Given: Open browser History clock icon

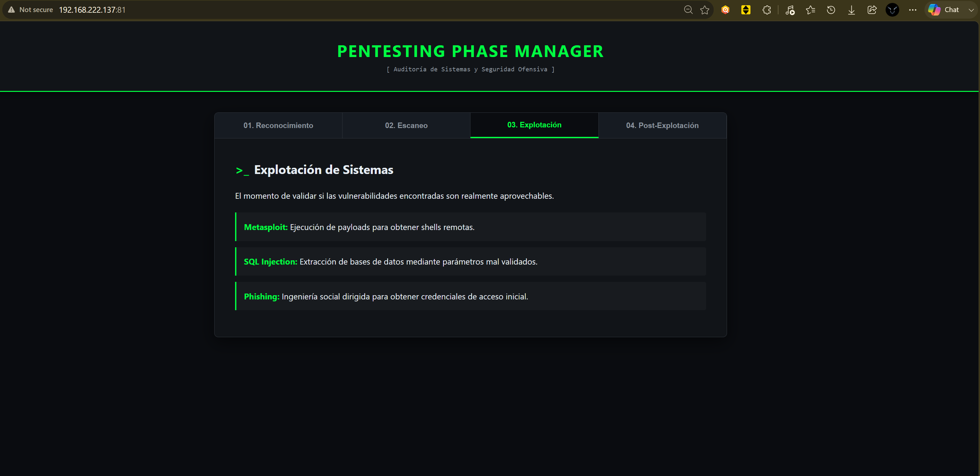Looking at the screenshot, I should click(x=831, y=10).
